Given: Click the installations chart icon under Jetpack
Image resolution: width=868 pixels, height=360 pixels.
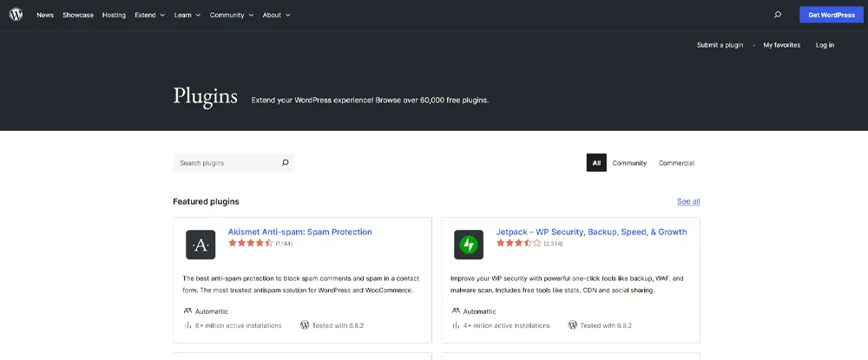Looking at the screenshot, I should point(456,325).
